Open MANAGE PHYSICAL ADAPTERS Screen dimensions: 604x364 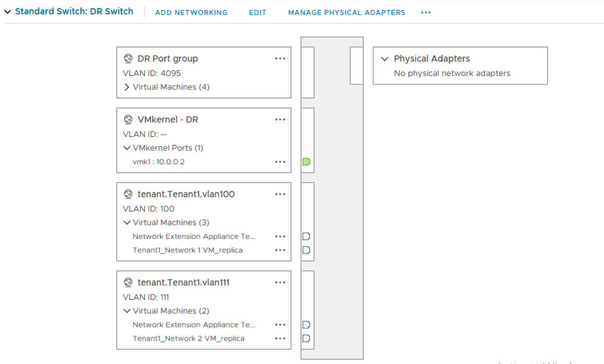click(x=346, y=12)
